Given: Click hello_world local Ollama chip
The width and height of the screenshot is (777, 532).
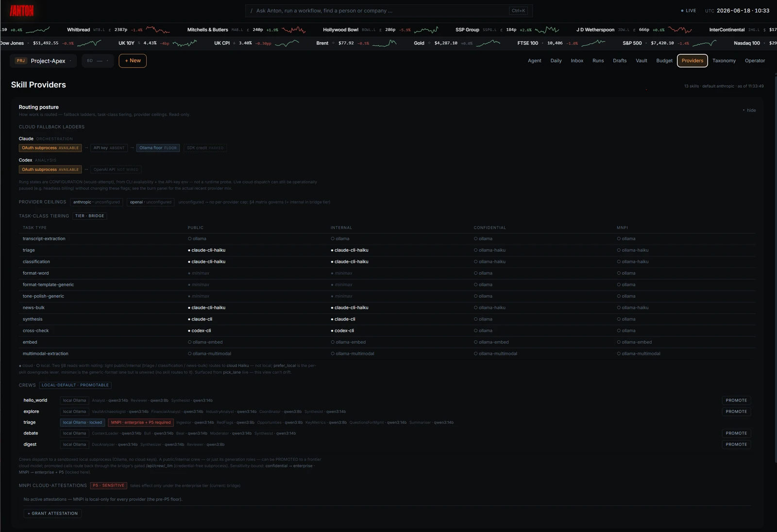Looking at the screenshot, I should (74, 401).
